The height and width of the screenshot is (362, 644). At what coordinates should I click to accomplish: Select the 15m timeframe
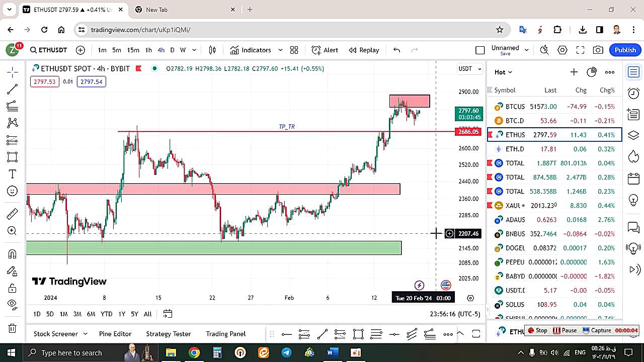(133, 50)
